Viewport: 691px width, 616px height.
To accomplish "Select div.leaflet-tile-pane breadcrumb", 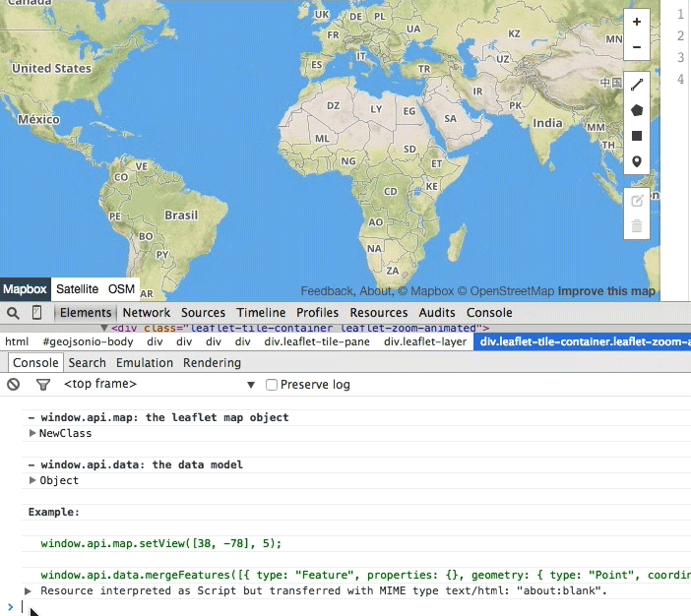I will (x=317, y=341).
